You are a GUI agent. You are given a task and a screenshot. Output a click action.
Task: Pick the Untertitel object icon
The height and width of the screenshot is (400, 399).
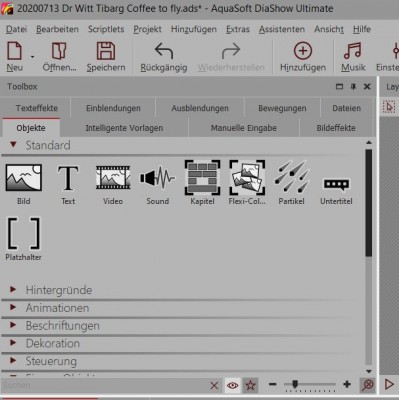[x=336, y=184]
